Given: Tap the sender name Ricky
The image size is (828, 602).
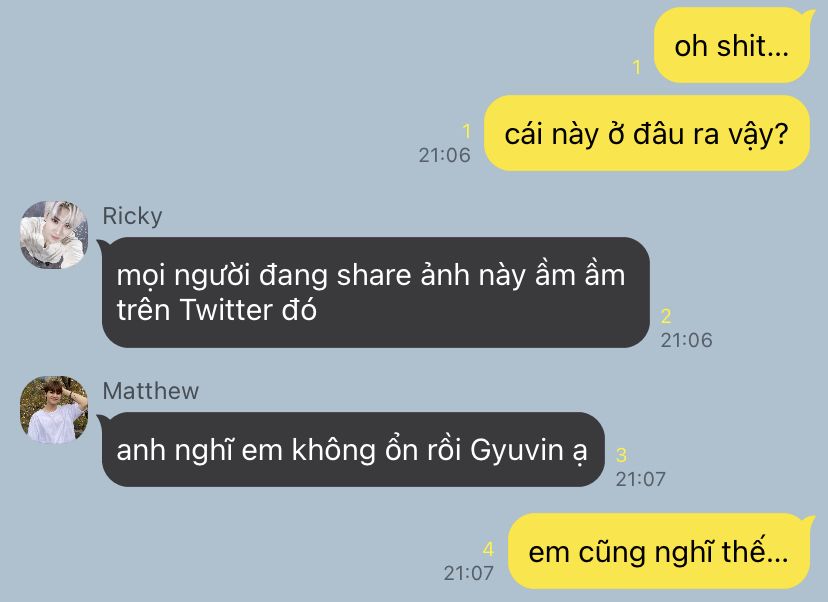Looking at the screenshot, I should pyautogui.click(x=132, y=216).
